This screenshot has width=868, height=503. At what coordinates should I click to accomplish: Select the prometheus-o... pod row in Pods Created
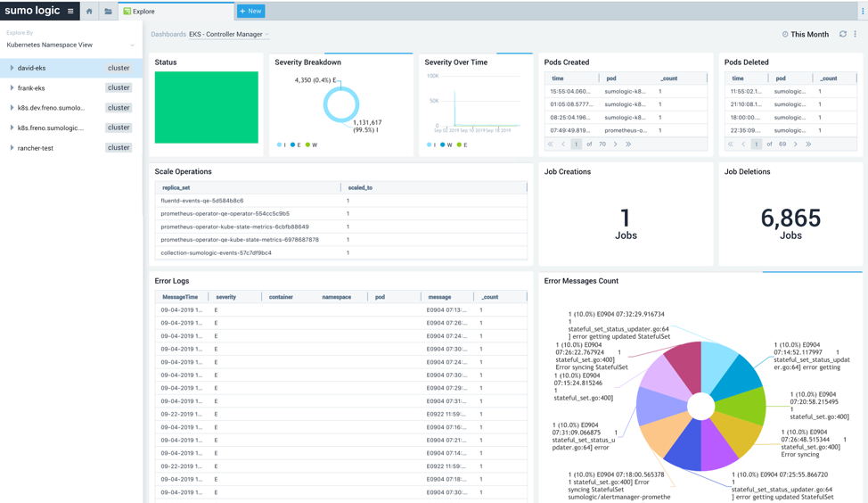coord(626,130)
